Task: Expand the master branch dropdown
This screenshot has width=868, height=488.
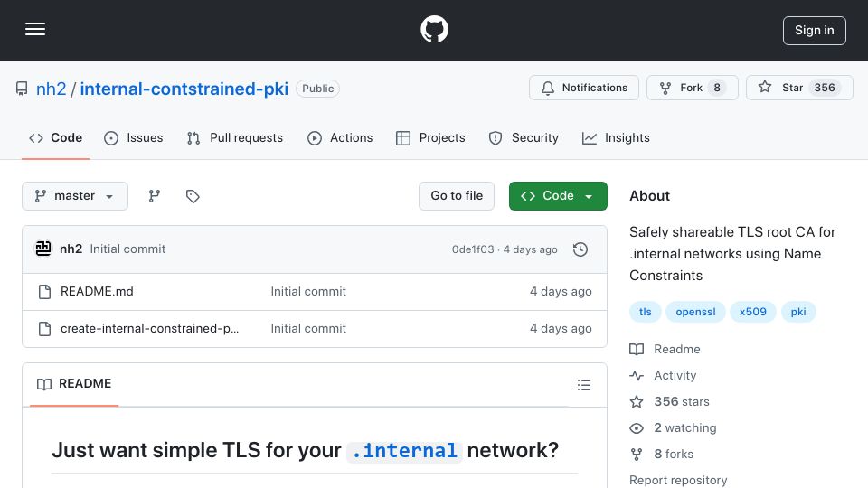Action: [x=75, y=196]
